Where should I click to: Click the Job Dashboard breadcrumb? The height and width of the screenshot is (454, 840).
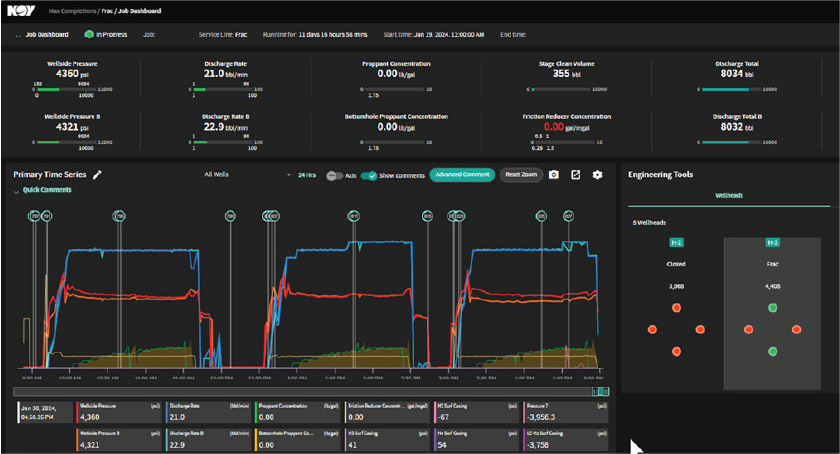tap(139, 11)
